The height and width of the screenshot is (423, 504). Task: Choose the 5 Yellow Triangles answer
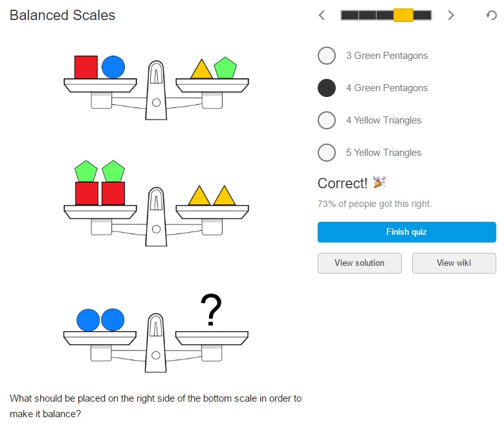click(327, 153)
